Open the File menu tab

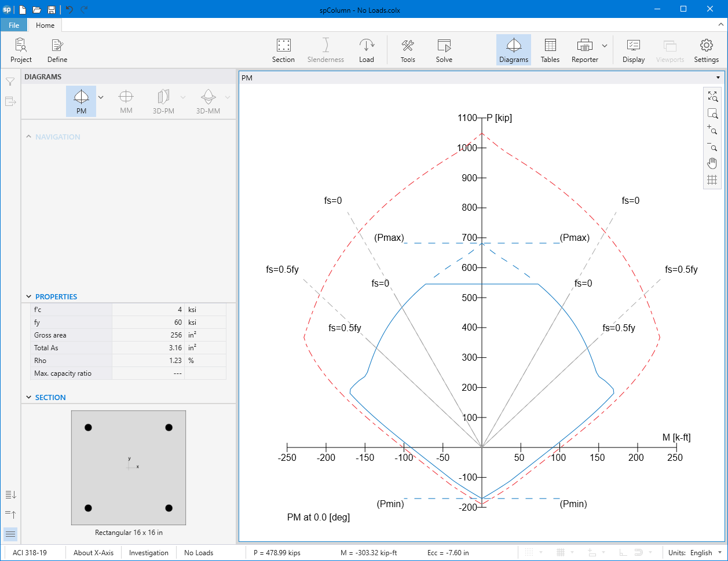14,25
